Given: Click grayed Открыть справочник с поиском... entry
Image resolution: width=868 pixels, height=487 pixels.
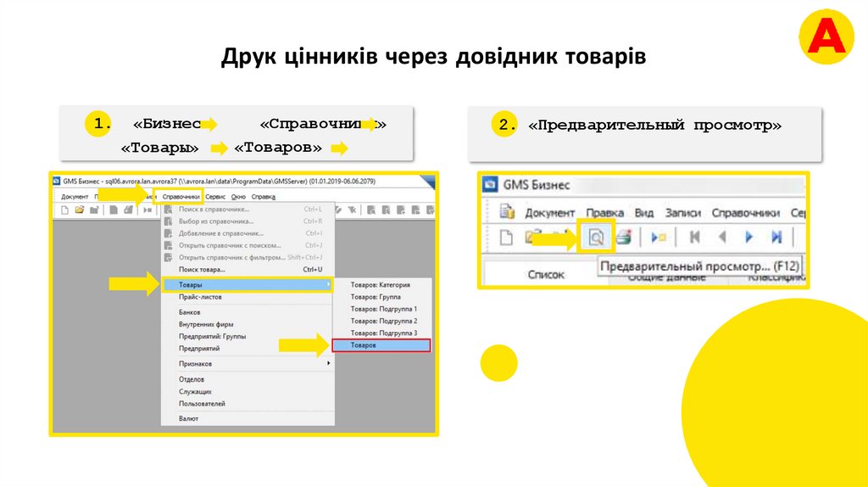Looking at the screenshot, I should tap(248, 245).
